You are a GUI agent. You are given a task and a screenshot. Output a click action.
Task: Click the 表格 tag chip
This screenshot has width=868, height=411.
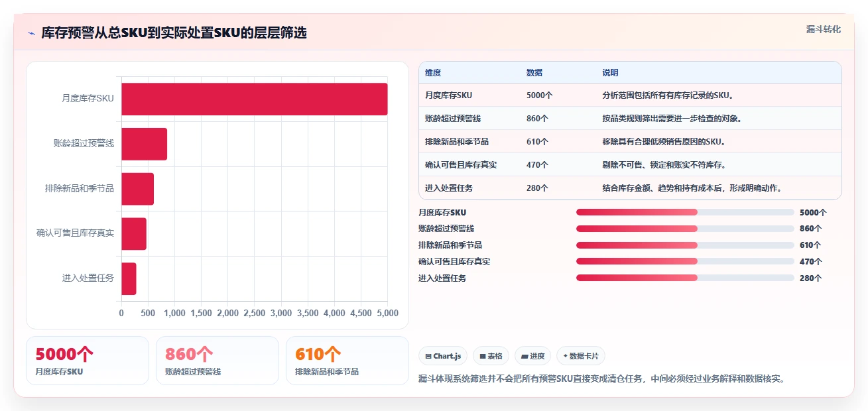tap(491, 356)
